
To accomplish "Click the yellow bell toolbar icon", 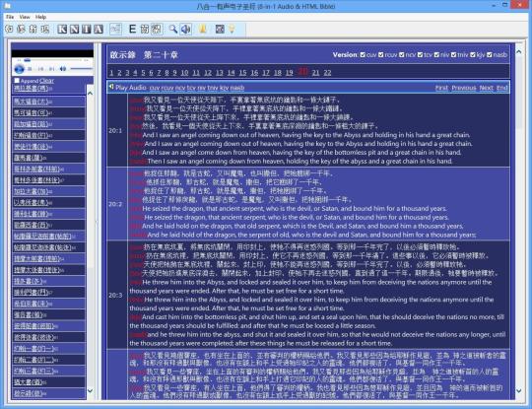I will pos(203,30).
